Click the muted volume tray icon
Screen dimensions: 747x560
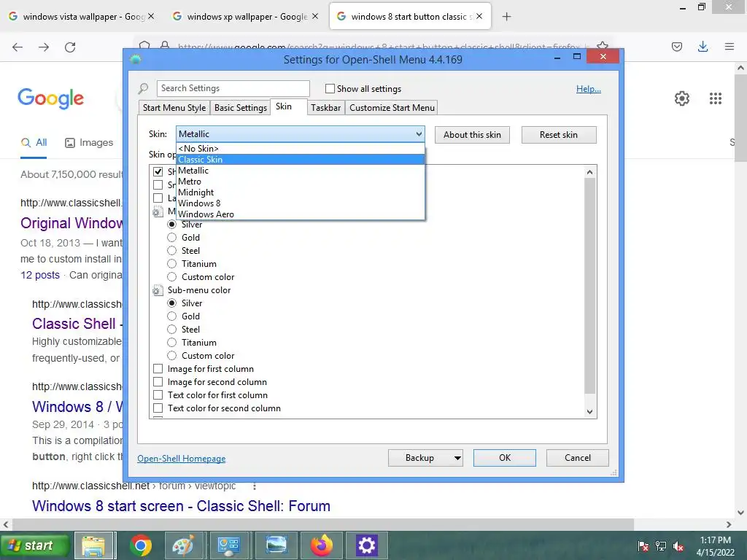[x=678, y=546]
